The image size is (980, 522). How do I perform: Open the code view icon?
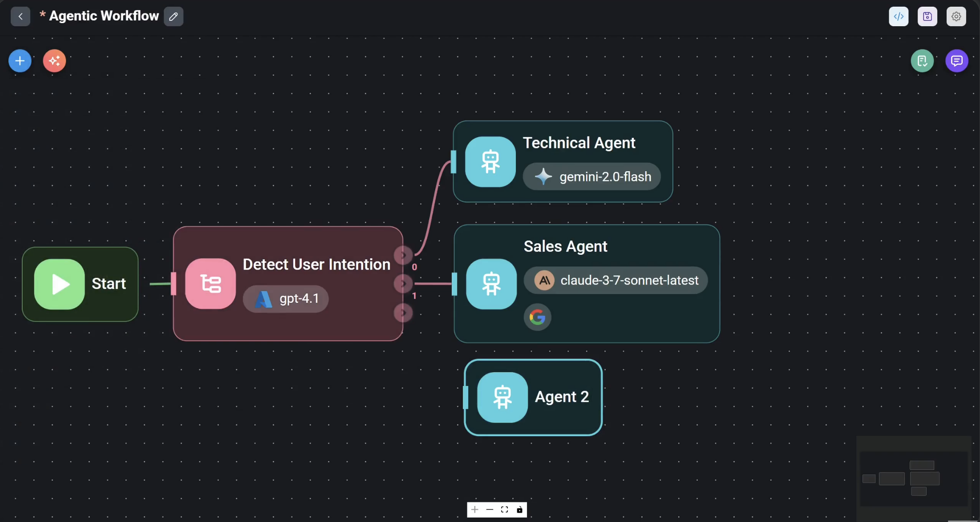point(899,16)
